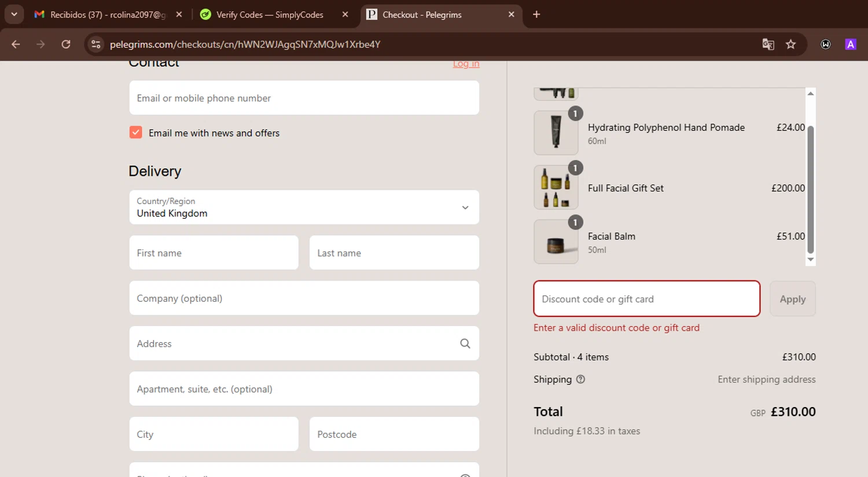
Task: Close the Checkout Pelegrims tab
Action: pyautogui.click(x=511, y=14)
